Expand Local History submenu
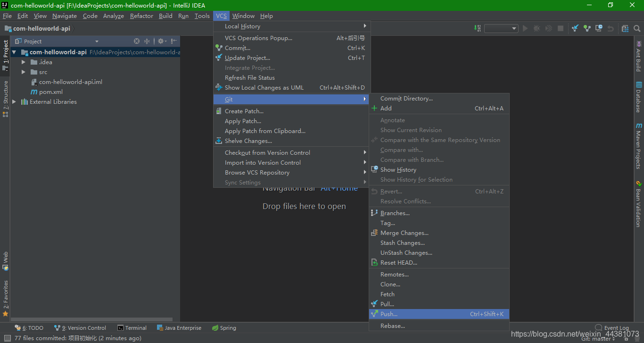This screenshot has height=343, width=644. [292, 26]
